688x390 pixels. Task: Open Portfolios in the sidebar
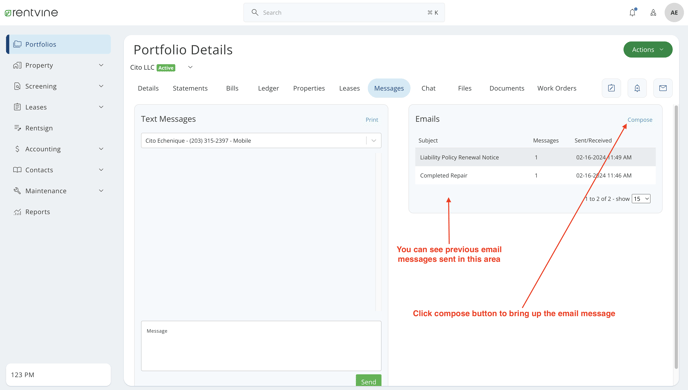59,44
